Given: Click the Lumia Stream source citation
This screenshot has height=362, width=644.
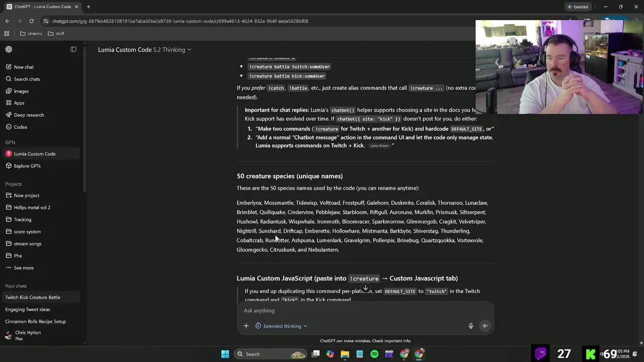Looking at the screenshot, I should pos(379,146).
